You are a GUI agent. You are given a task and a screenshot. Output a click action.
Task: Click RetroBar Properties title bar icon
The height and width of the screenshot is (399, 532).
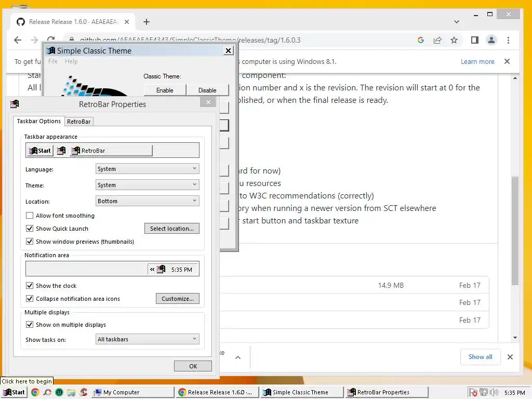click(x=15, y=104)
